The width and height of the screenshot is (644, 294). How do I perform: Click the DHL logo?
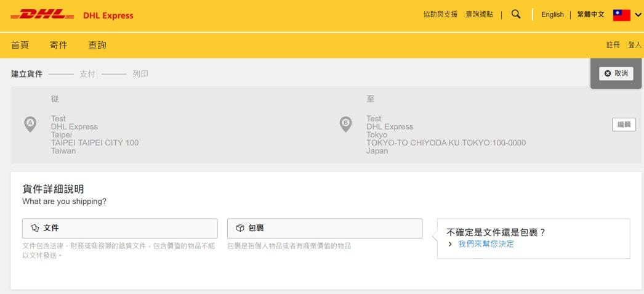42,15
